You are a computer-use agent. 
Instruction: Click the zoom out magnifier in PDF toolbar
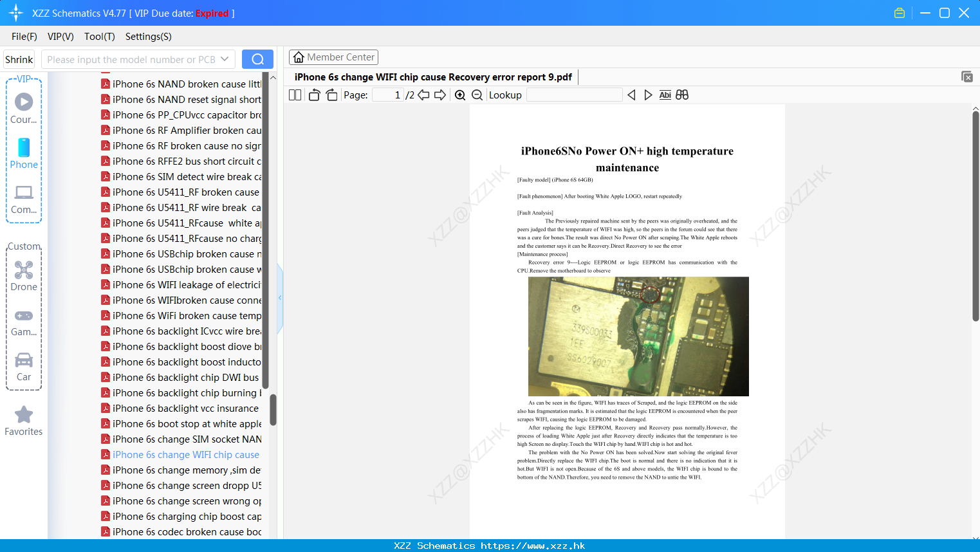tap(477, 95)
